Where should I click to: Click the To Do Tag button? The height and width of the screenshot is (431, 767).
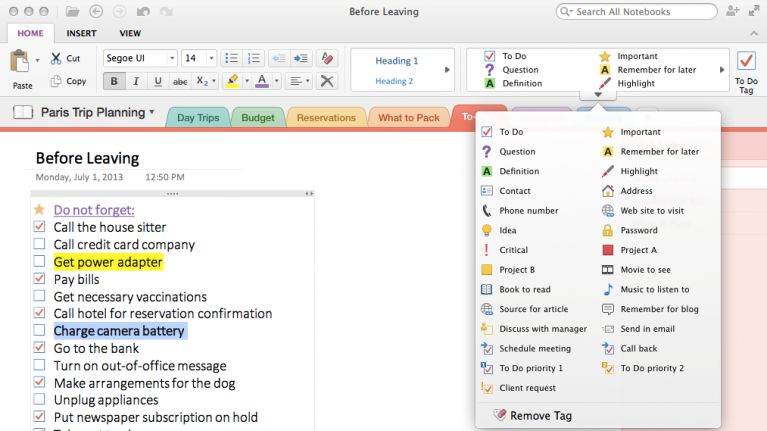click(746, 70)
